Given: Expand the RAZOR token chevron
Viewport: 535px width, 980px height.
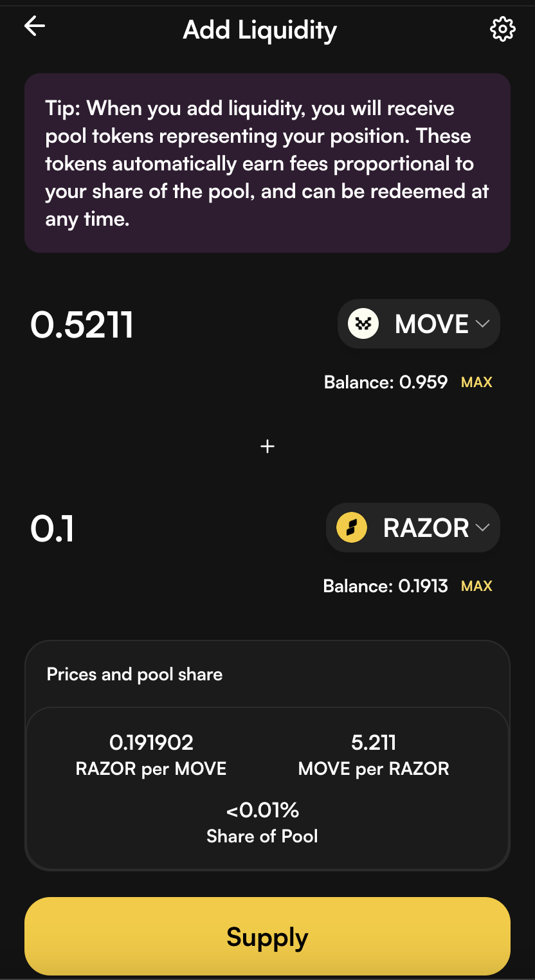Looking at the screenshot, I should 482,528.
